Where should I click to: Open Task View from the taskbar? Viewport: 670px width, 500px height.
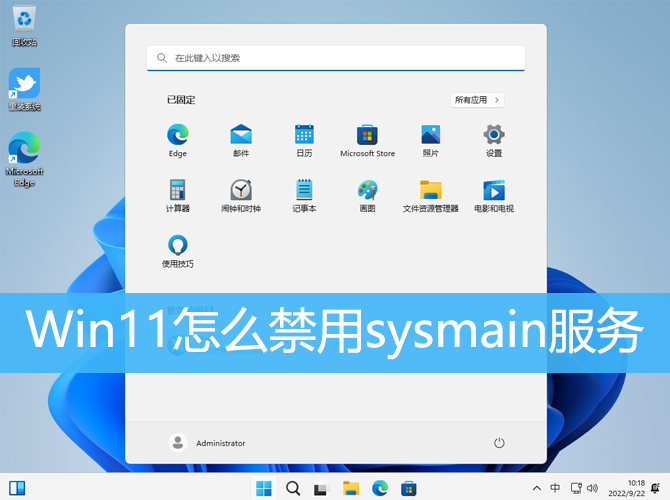(x=322, y=489)
